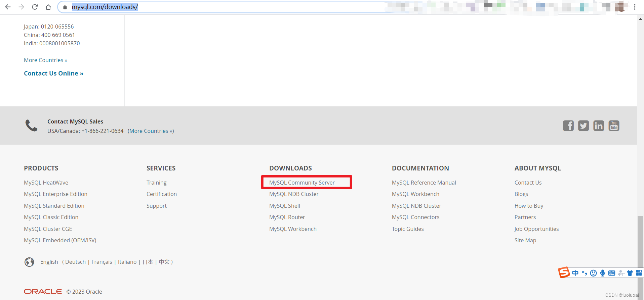Screen dimensions: 644x300
Task: Open More Countries link beside USA/Canada number
Action: click(x=151, y=131)
